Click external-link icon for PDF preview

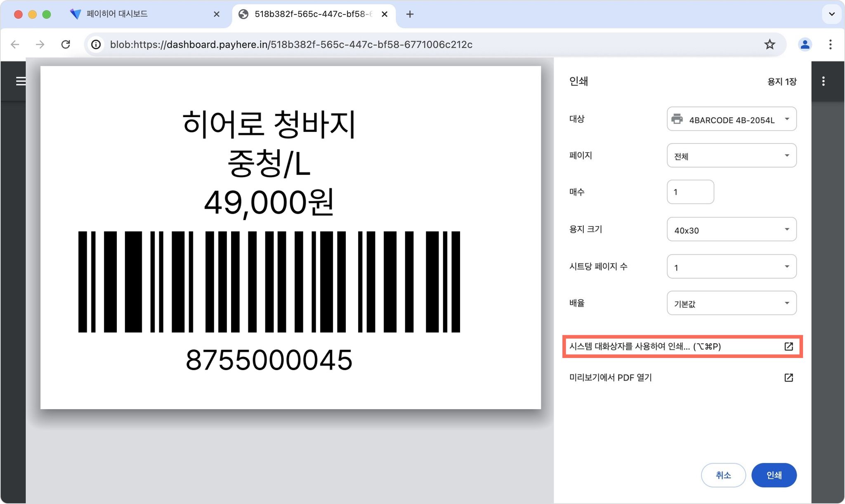point(788,377)
